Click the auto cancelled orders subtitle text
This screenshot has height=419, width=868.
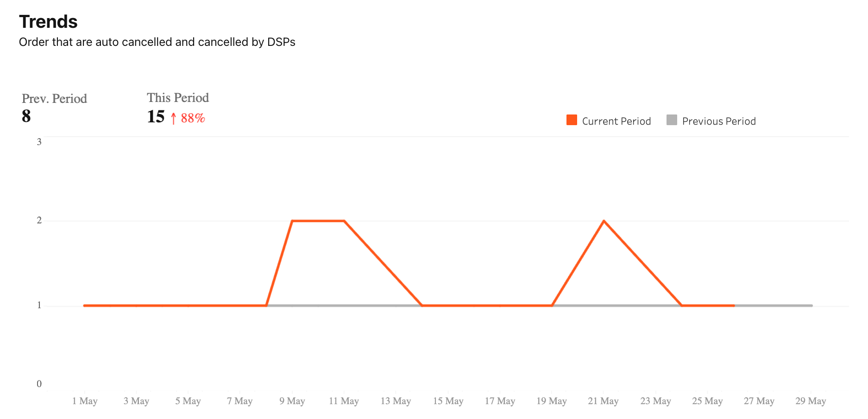click(157, 42)
